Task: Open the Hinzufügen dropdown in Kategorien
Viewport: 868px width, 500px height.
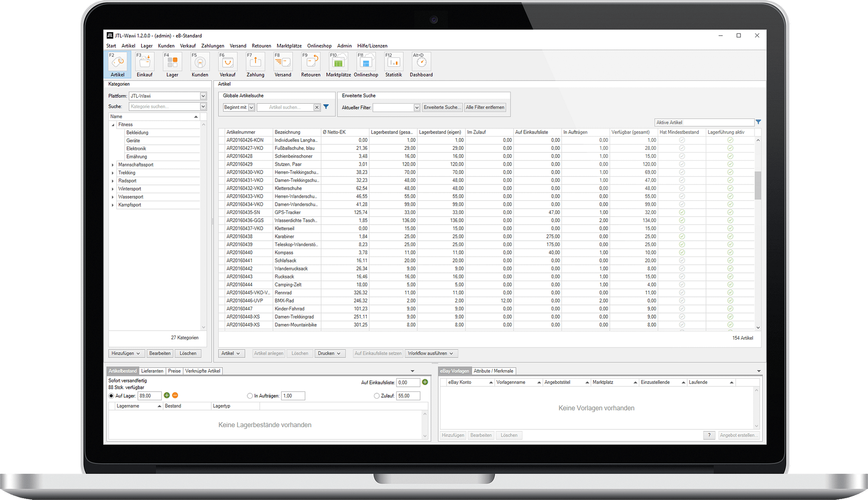Action: tap(126, 353)
